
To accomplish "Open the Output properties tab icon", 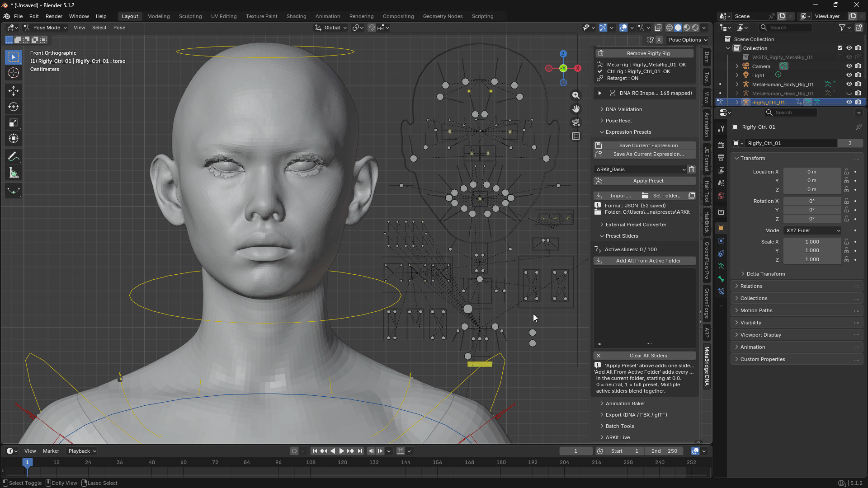I will 721,158.
